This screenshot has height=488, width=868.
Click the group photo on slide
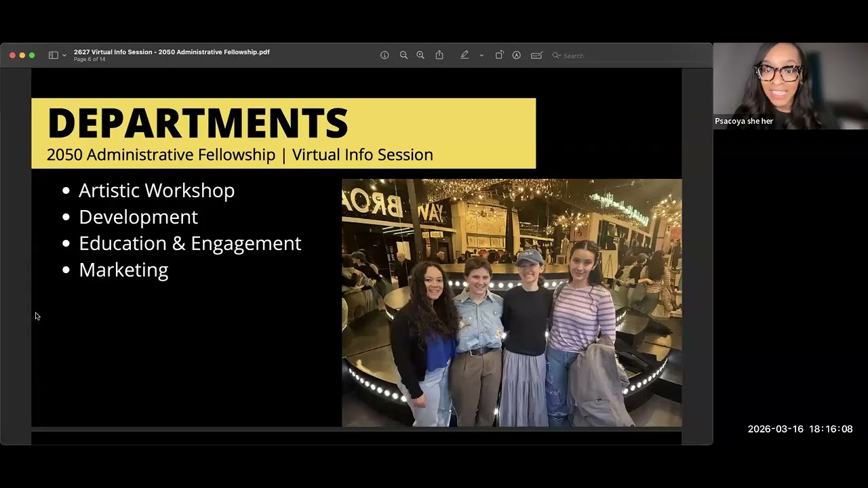click(x=512, y=303)
